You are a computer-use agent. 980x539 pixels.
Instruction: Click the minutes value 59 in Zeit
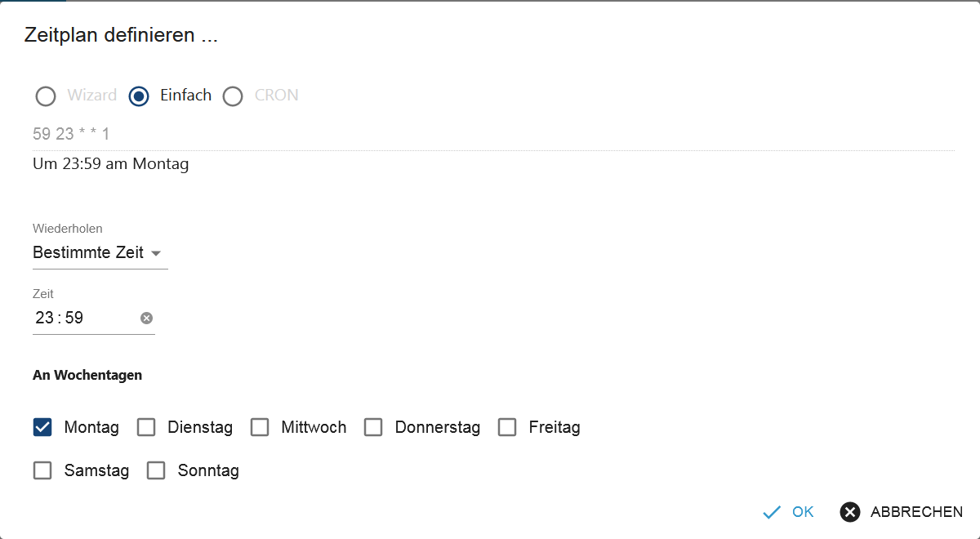click(x=74, y=318)
